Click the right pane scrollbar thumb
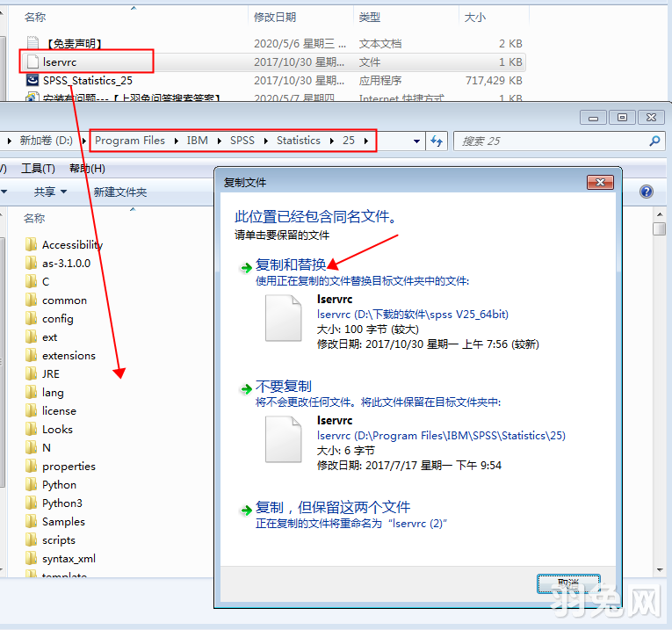Screen dimensions: 672x630 660,228
